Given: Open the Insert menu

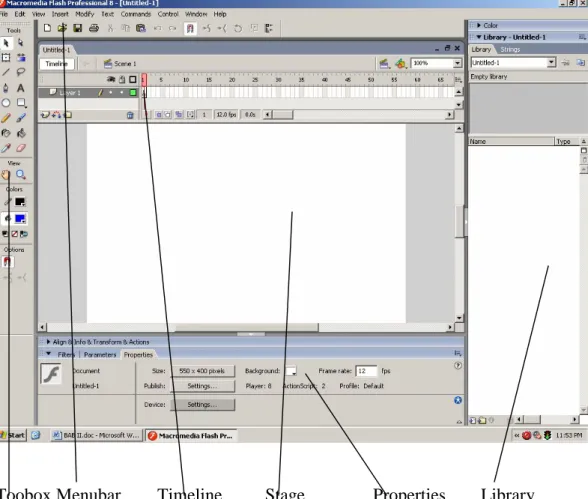Looking at the screenshot, I should tap(60, 14).
